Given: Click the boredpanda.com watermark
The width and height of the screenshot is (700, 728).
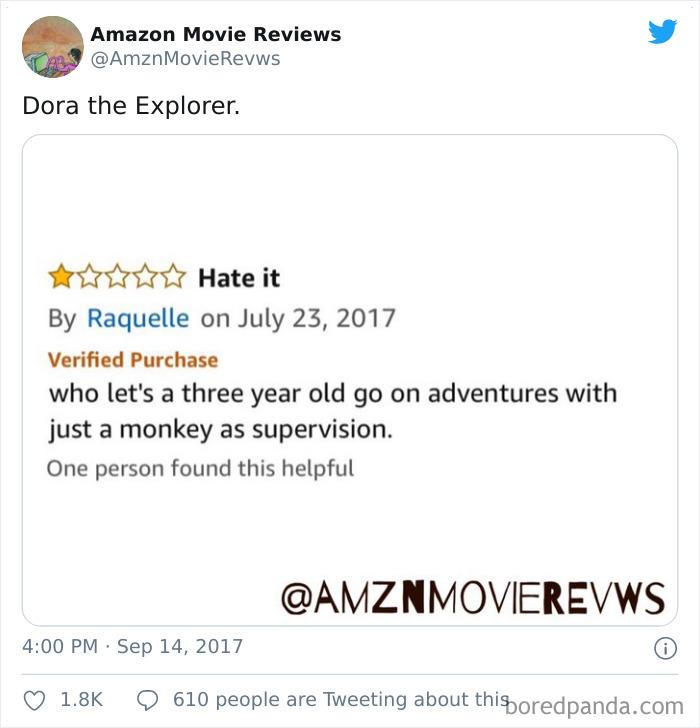Looking at the screenshot, I should click(x=594, y=707).
